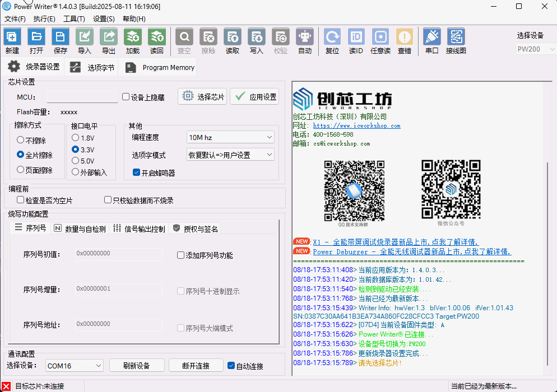
Task: Select 外部输入 interface level
Action: click(x=75, y=172)
